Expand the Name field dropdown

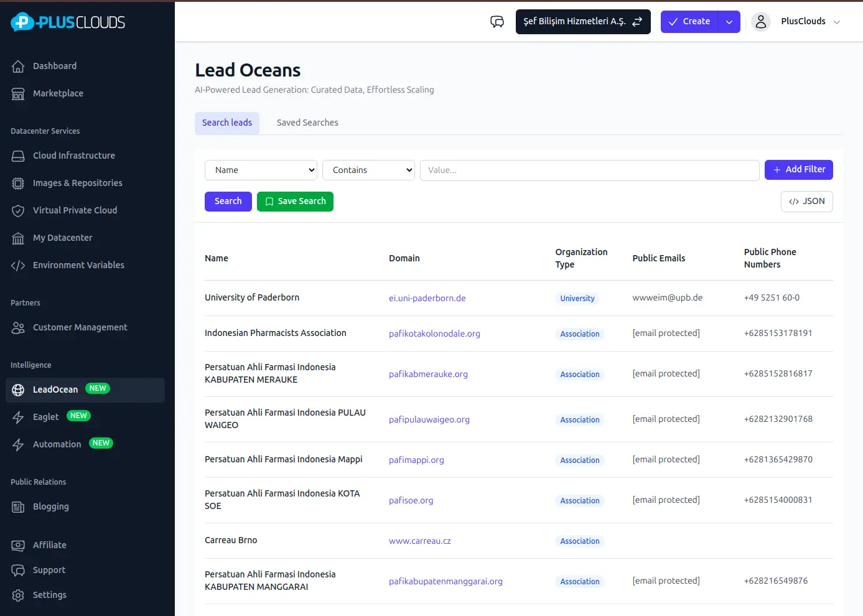click(261, 169)
